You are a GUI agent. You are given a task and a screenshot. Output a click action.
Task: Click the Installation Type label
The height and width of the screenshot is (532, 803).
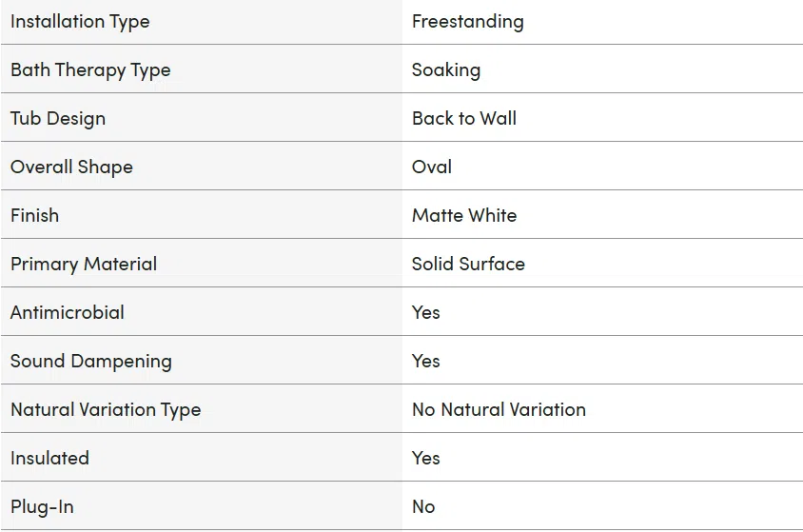point(80,22)
